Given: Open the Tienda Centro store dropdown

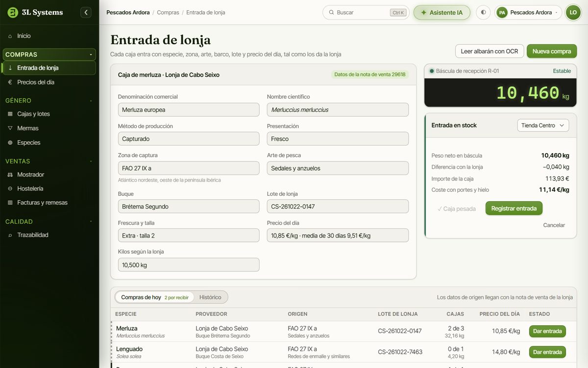Looking at the screenshot, I should [x=543, y=125].
